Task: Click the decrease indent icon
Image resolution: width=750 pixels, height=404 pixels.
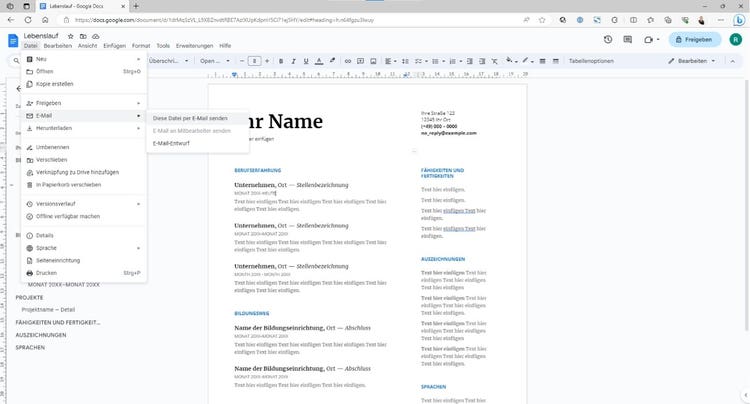Action: pos(470,61)
